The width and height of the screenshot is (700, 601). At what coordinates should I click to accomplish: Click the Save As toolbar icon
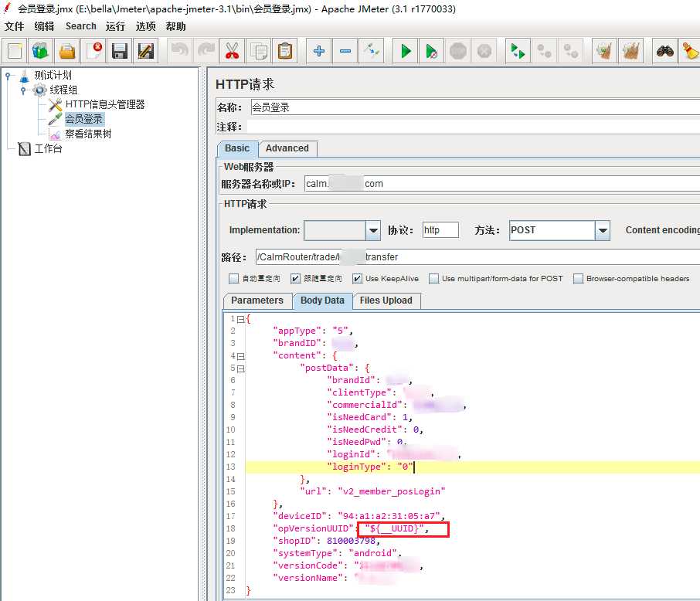tap(145, 51)
